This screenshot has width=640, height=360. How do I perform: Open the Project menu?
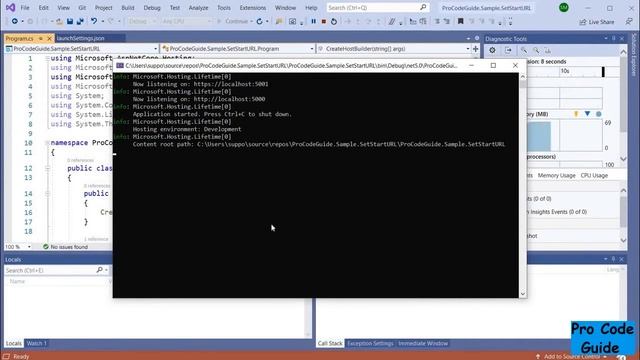pyautogui.click(x=103, y=8)
